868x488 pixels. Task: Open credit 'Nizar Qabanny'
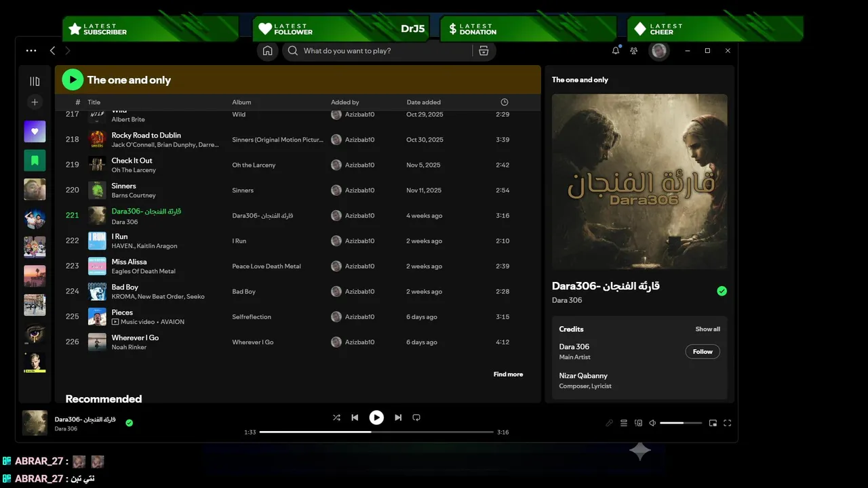click(x=583, y=375)
